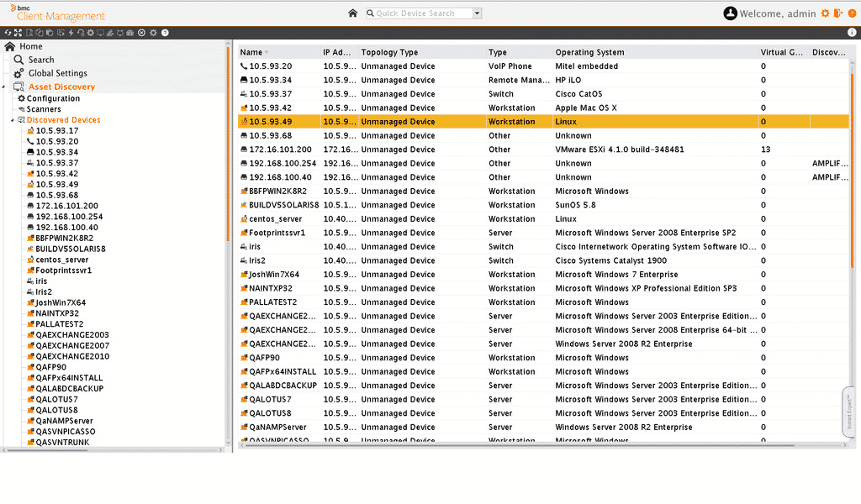Click the Remote Mana... type cell

point(519,80)
